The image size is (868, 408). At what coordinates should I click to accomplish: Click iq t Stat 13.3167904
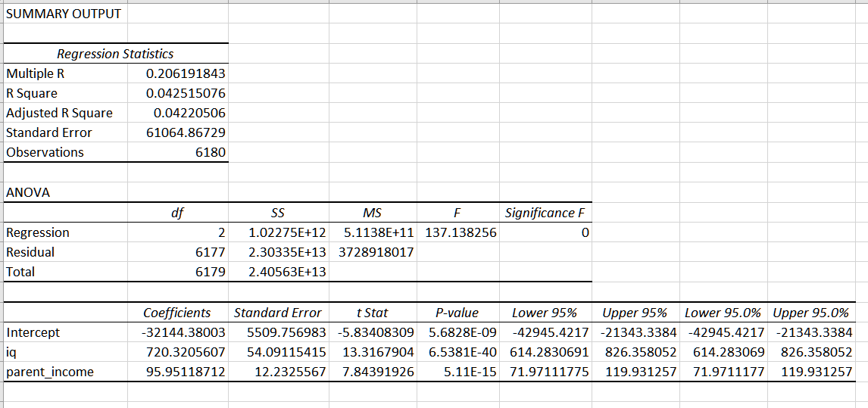(x=373, y=353)
